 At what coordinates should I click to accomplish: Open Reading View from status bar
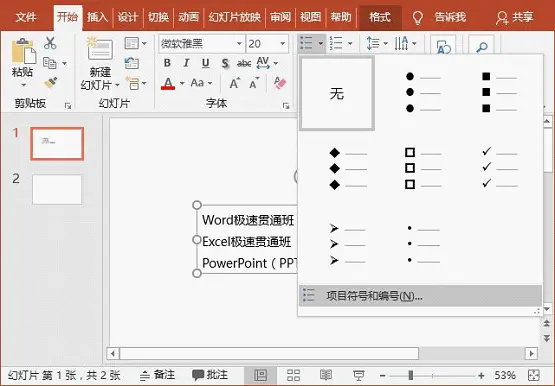click(326, 375)
